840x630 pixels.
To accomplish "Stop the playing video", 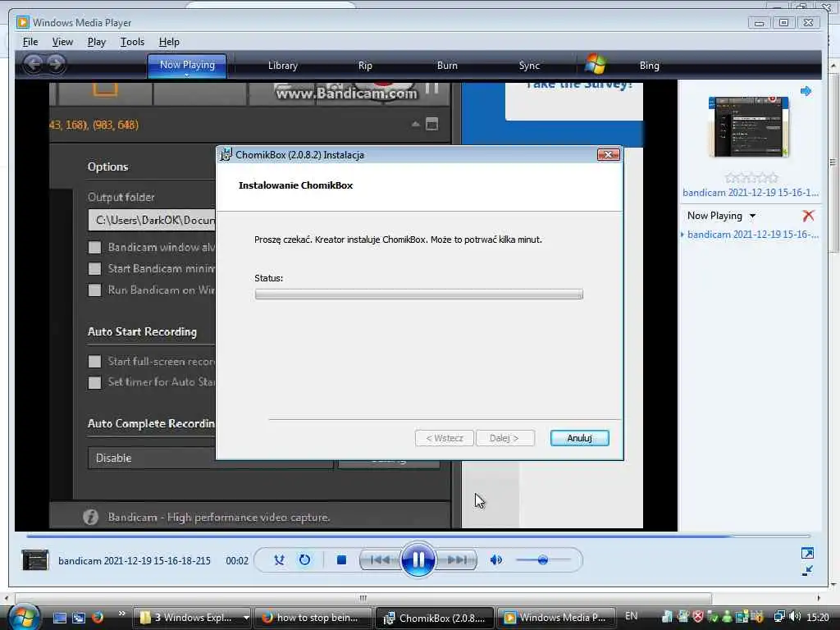I will 341,560.
